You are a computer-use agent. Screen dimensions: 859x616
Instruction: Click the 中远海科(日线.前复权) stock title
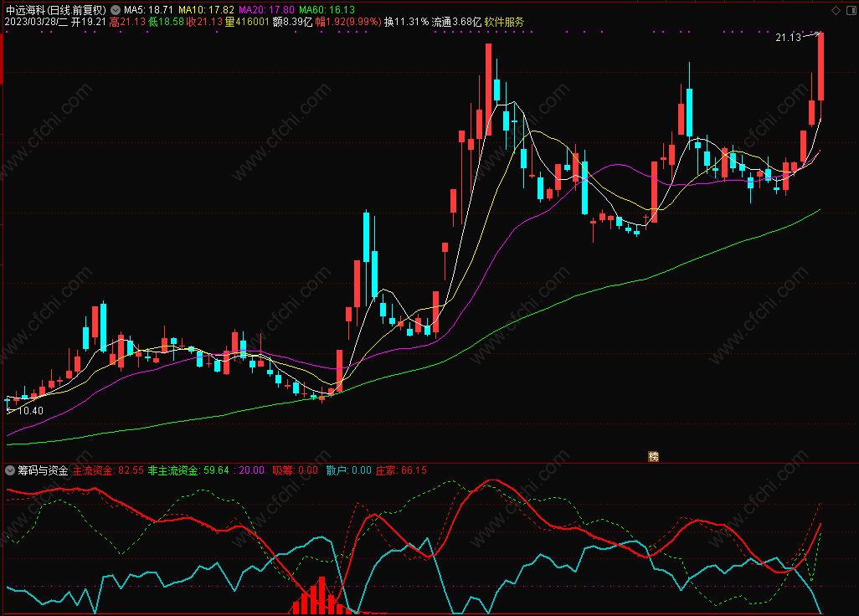click(x=56, y=10)
